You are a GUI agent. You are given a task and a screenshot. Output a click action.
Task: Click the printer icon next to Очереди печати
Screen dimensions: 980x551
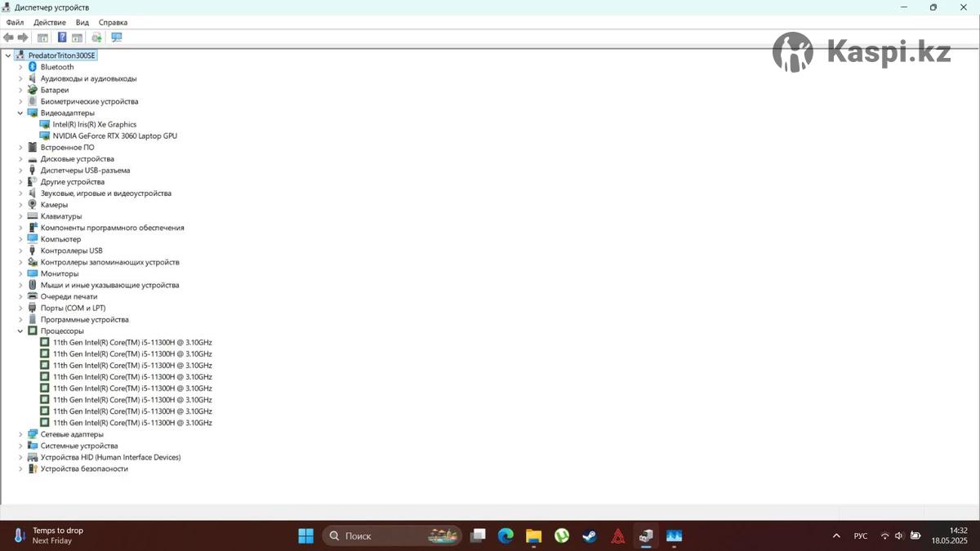coord(33,296)
